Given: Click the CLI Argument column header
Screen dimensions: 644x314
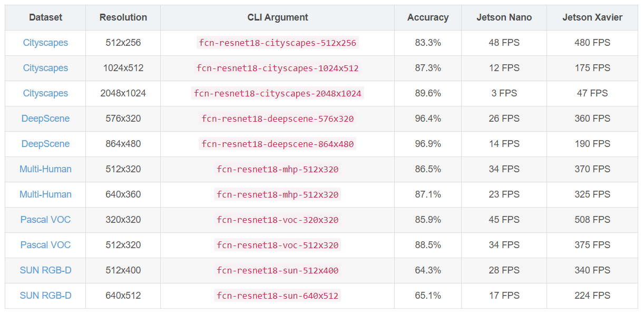Looking at the screenshot, I should 278,17.
